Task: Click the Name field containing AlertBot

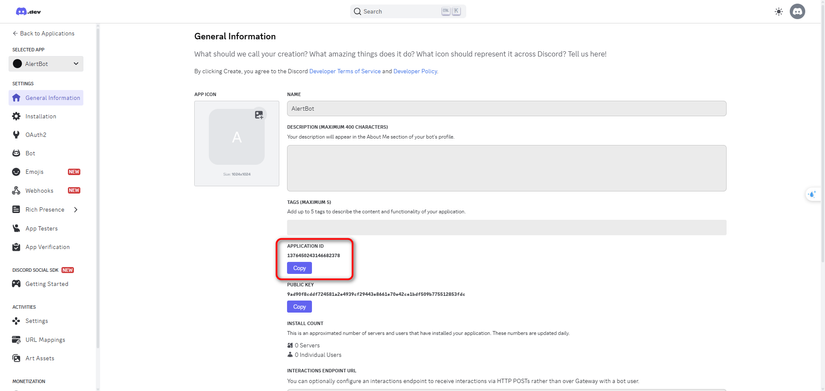Action: (506, 108)
